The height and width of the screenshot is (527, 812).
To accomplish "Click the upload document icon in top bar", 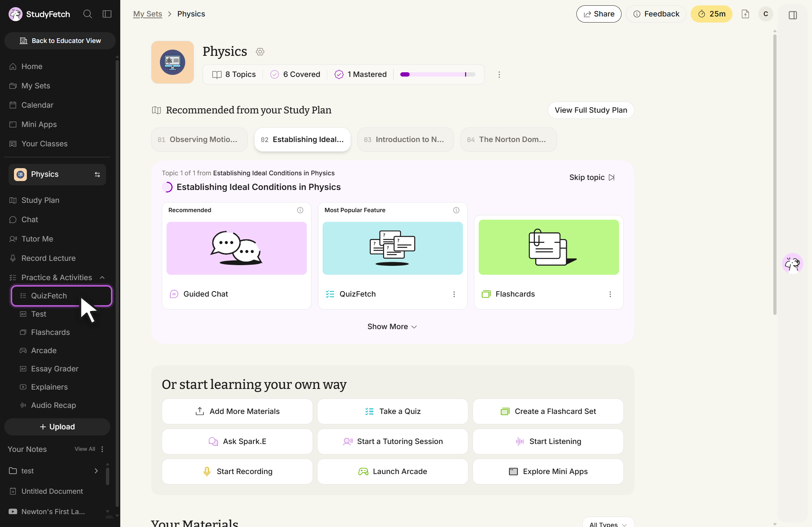I will (745, 14).
